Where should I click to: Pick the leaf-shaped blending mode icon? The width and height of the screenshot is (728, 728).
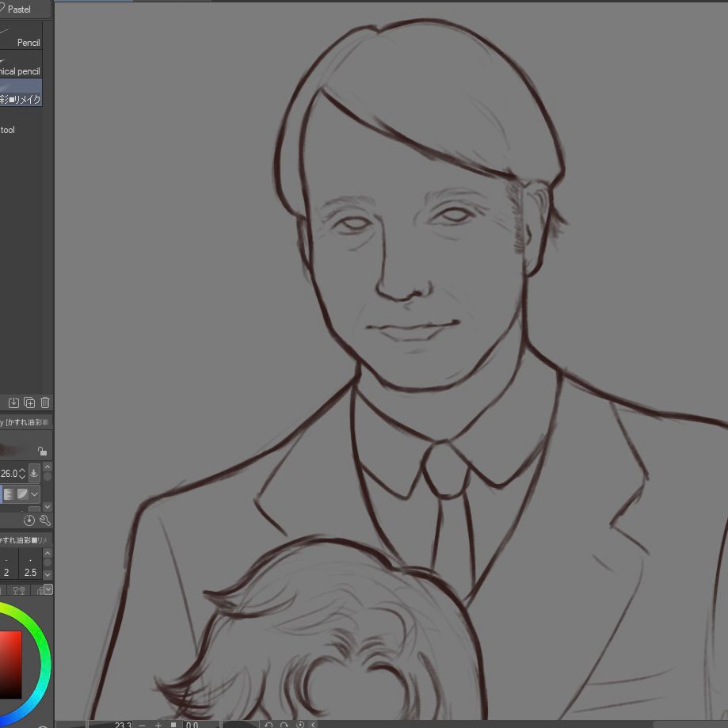point(22,494)
